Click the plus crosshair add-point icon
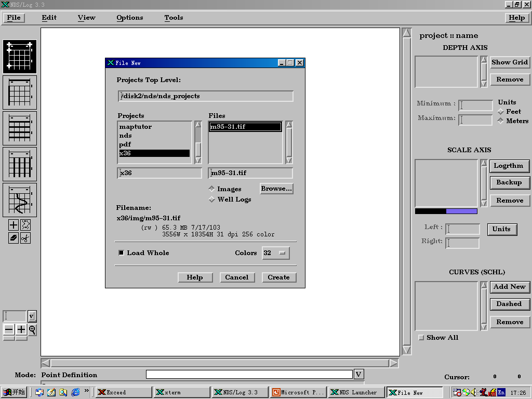Screen dimensions: 532x399 click(x=13, y=224)
